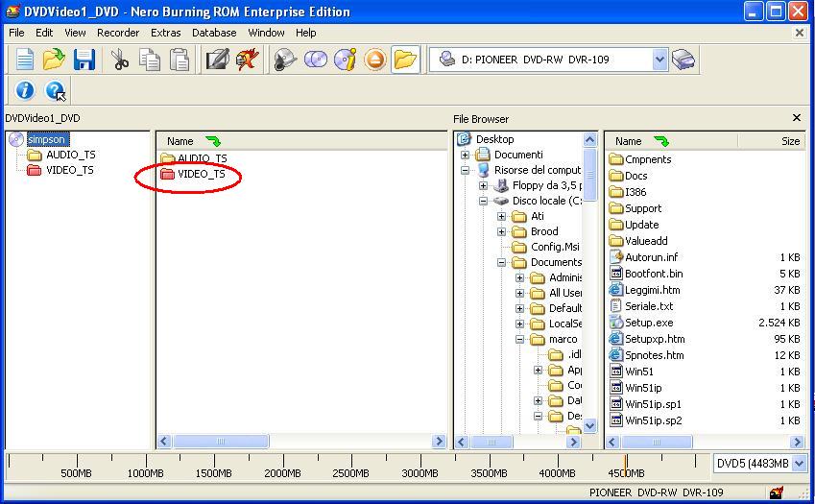Toggle the File Browser folder icon
This screenshot has width=815, height=504.
(405, 60)
